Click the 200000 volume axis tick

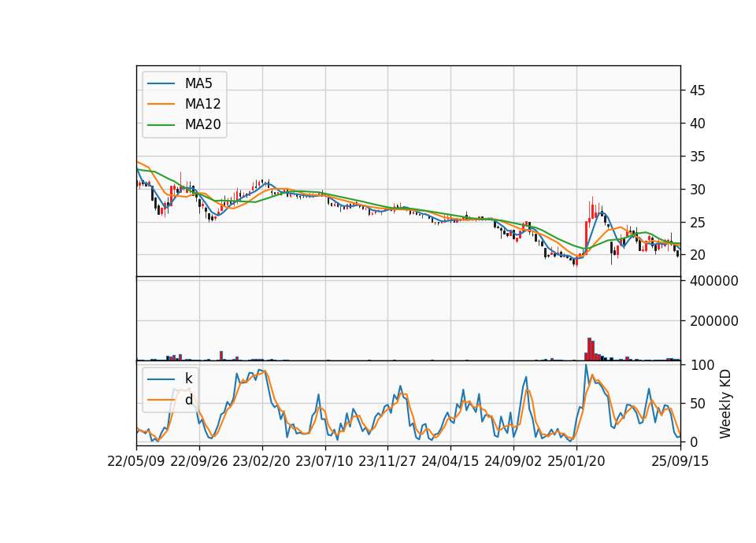[x=714, y=321]
